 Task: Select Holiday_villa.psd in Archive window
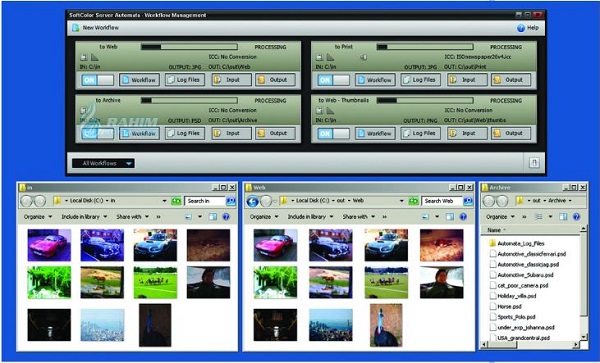coord(513,296)
